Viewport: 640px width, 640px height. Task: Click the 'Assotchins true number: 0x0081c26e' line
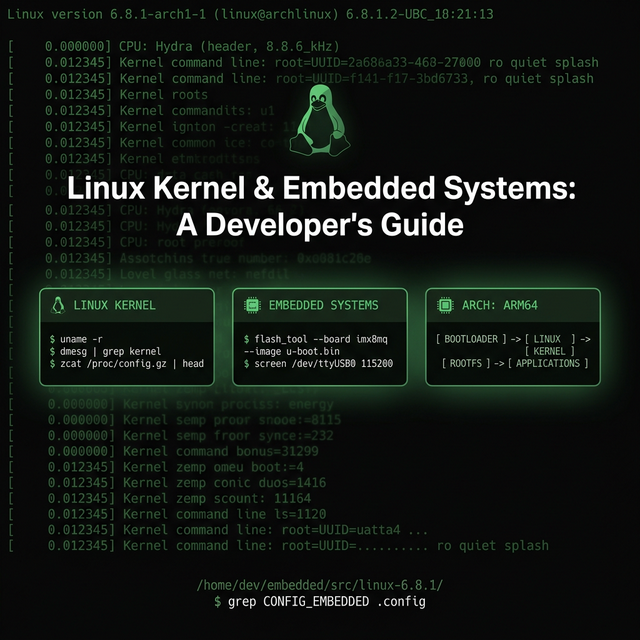pos(190,258)
